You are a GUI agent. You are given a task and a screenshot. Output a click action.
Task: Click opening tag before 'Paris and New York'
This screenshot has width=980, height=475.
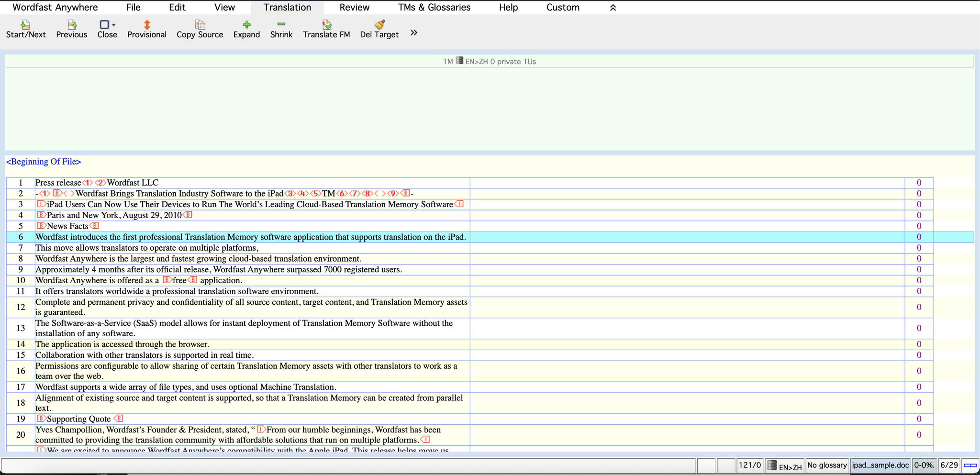[x=42, y=215]
